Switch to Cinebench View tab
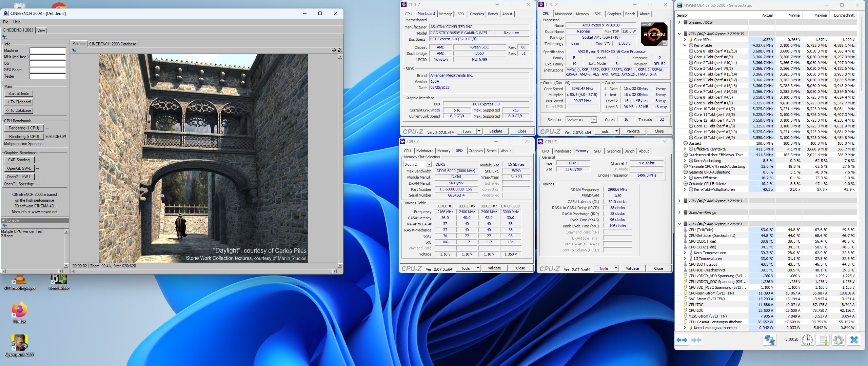The height and width of the screenshot is (366, 868). point(41,30)
